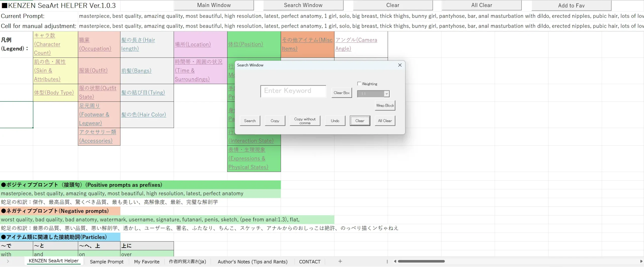The image size is (644, 267).
Task: Click the sheet tab scroll arrow
Action: click(8, 261)
